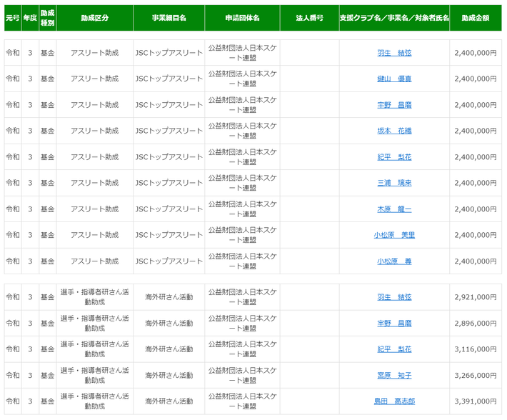
Task: Click the 助成区分 column header
Action: click(95, 18)
